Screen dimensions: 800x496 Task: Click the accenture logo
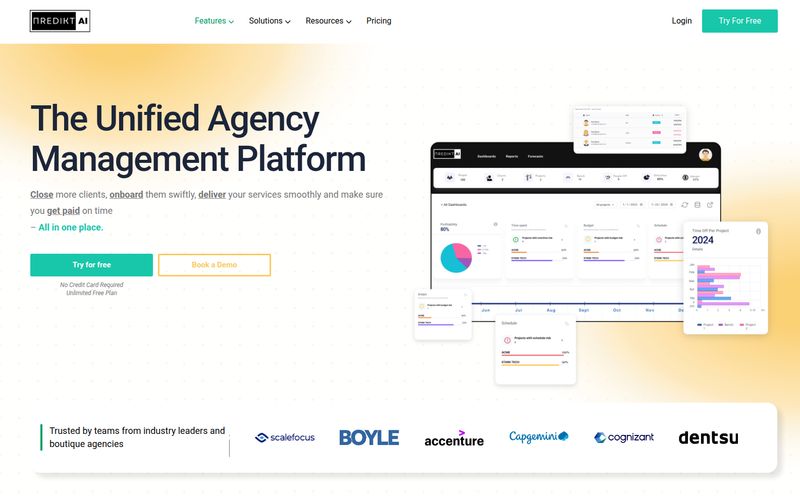[454, 439]
